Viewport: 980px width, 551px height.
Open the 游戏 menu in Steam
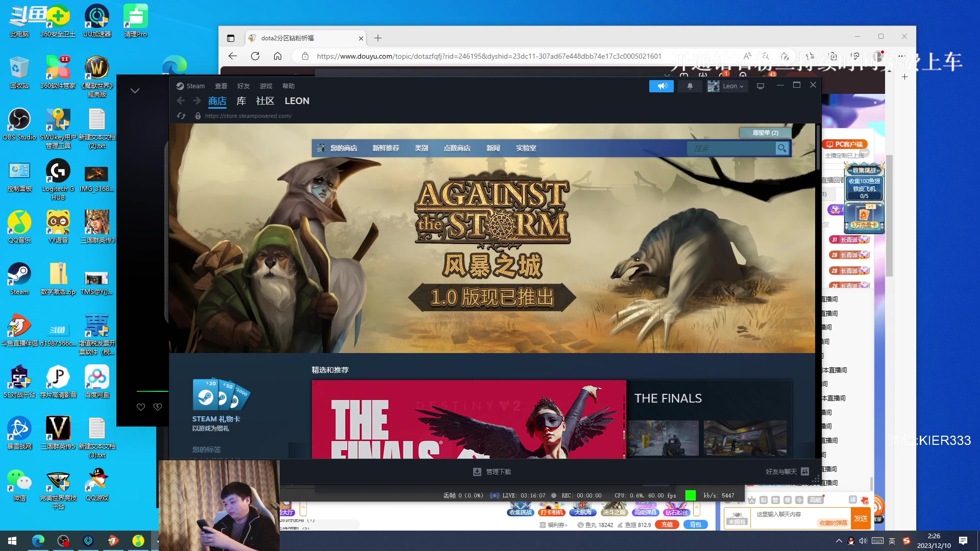point(265,86)
